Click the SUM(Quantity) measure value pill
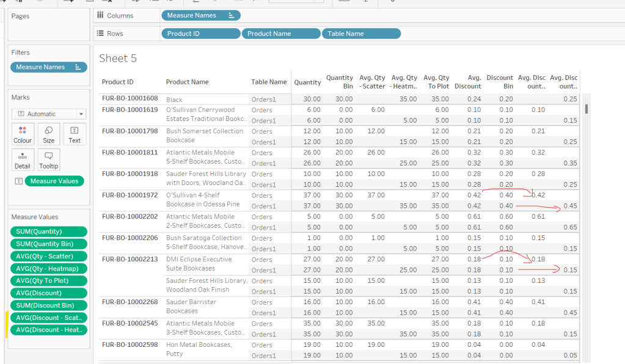The image size is (625, 364). pyautogui.click(x=49, y=231)
